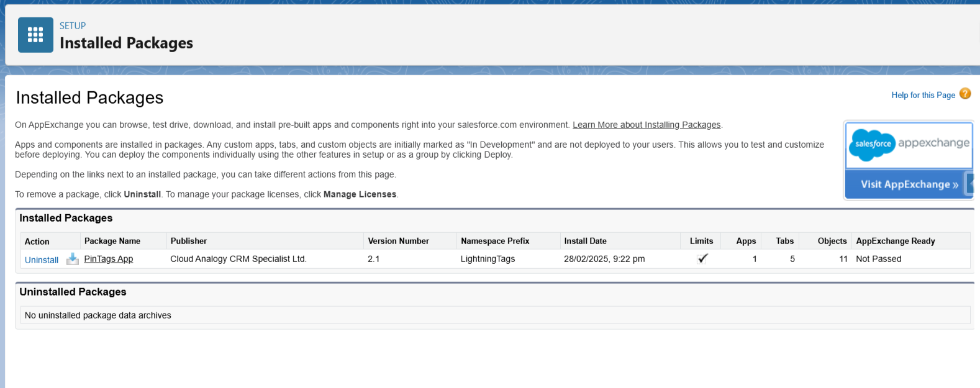Click the Package Name column header
The width and height of the screenshot is (980, 388).
click(112, 241)
